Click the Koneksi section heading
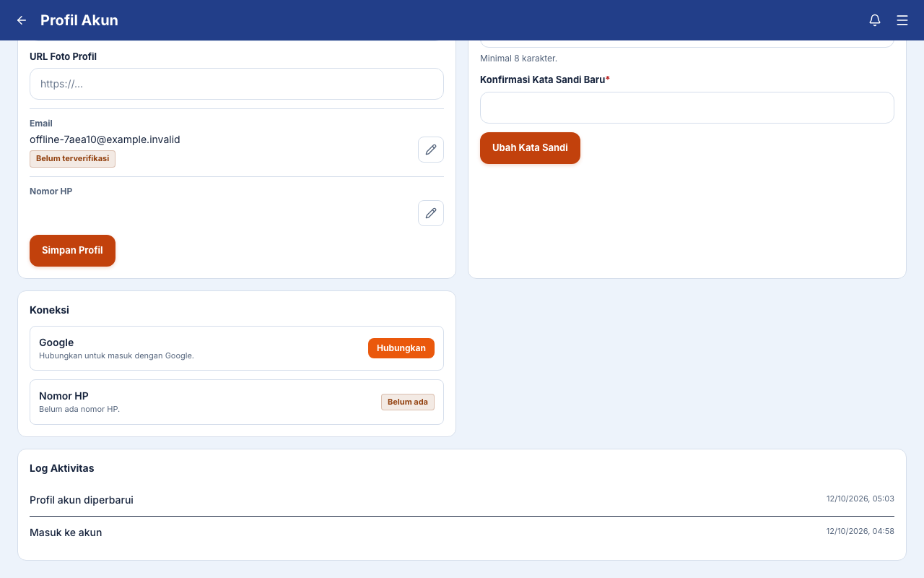Image resolution: width=924 pixels, height=578 pixels. pos(49,310)
